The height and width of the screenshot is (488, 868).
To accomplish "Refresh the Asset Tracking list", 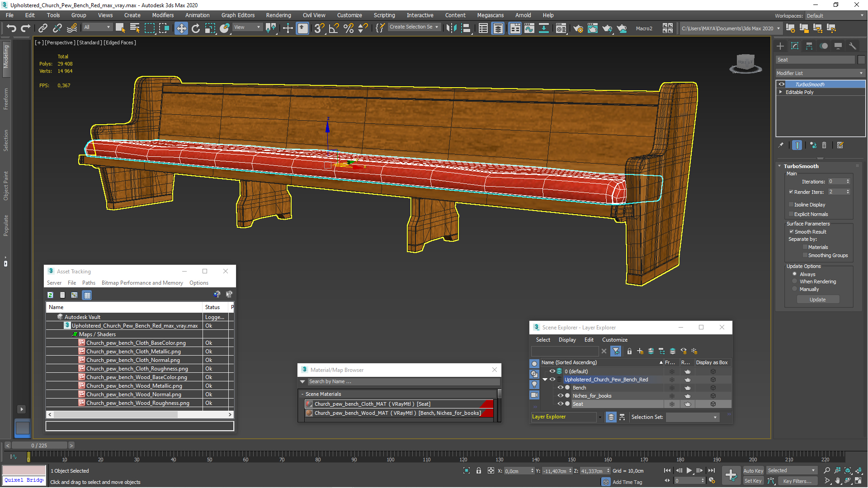I will (50, 295).
